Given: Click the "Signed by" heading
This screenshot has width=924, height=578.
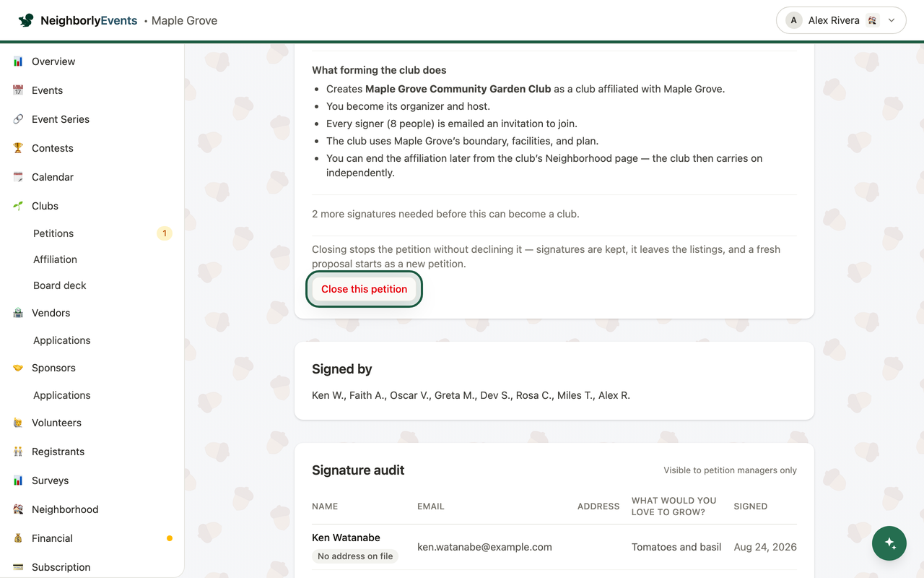Looking at the screenshot, I should [x=342, y=368].
